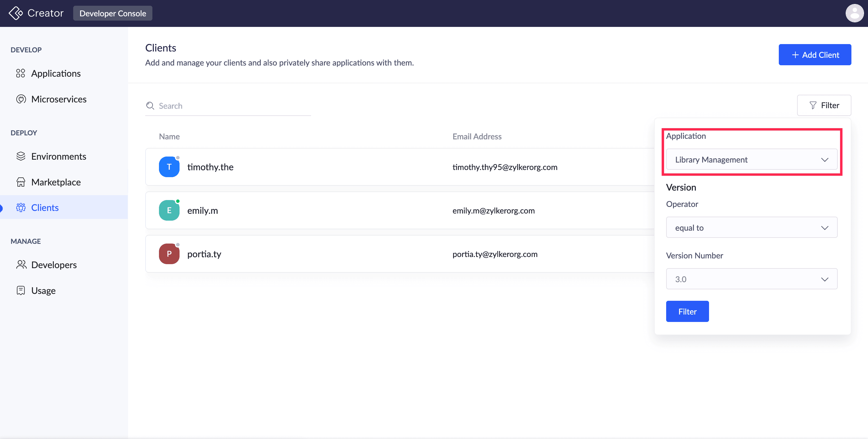Click the Microservices icon in sidebar
The height and width of the screenshot is (439, 868).
point(21,99)
